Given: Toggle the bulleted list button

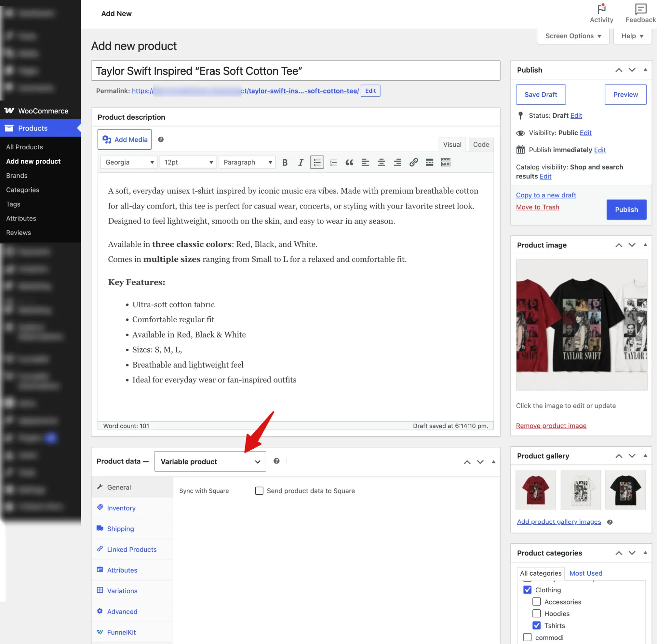Looking at the screenshot, I should [317, 162].
